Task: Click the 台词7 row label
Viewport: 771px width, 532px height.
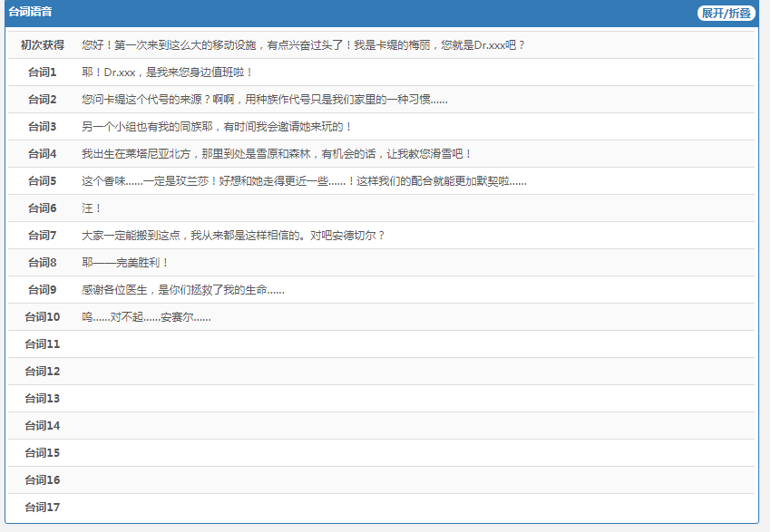Action: pos(43,236)
